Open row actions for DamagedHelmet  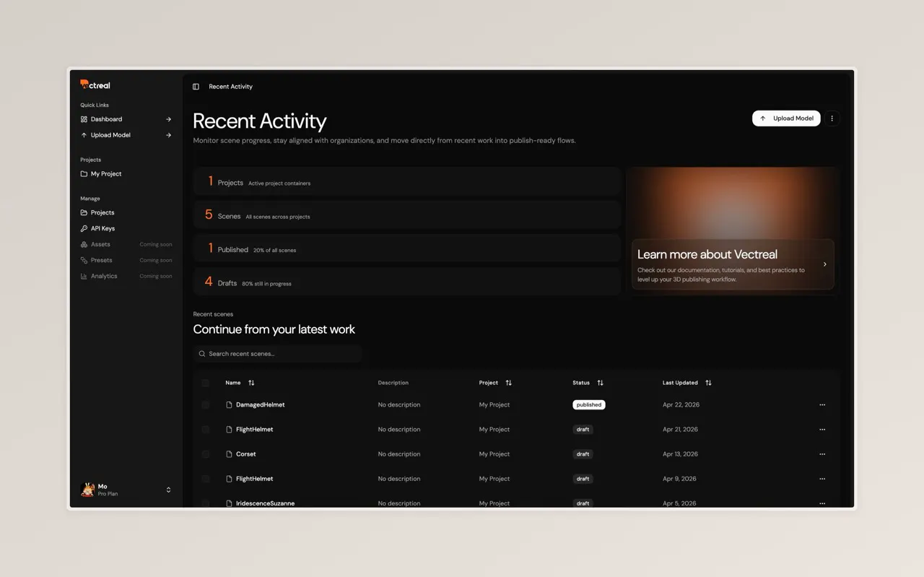click(822, 405)
